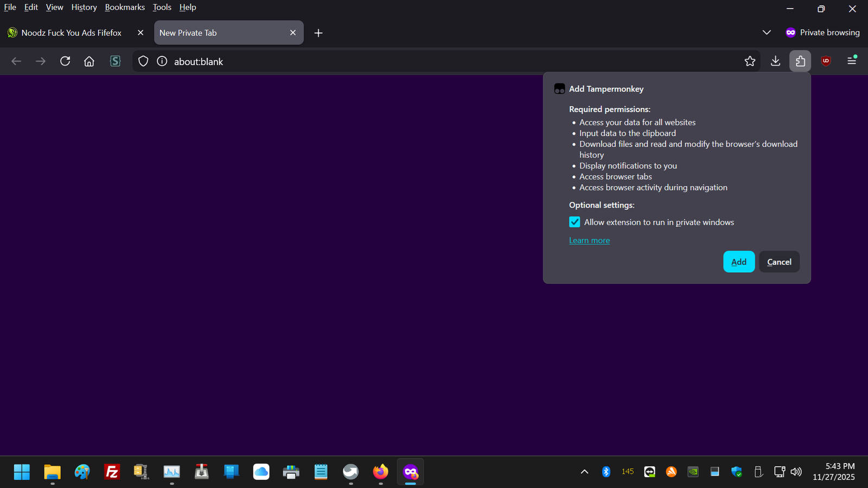Viewport: 868px width, 488px height.
Task: Cancel the Tampermonkey installation
Action: coord(779,262)
